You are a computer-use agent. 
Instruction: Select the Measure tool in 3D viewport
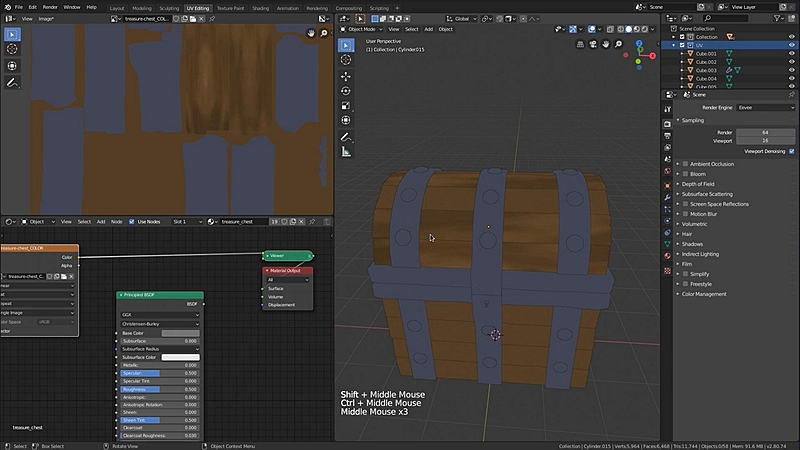click(346, 152)
